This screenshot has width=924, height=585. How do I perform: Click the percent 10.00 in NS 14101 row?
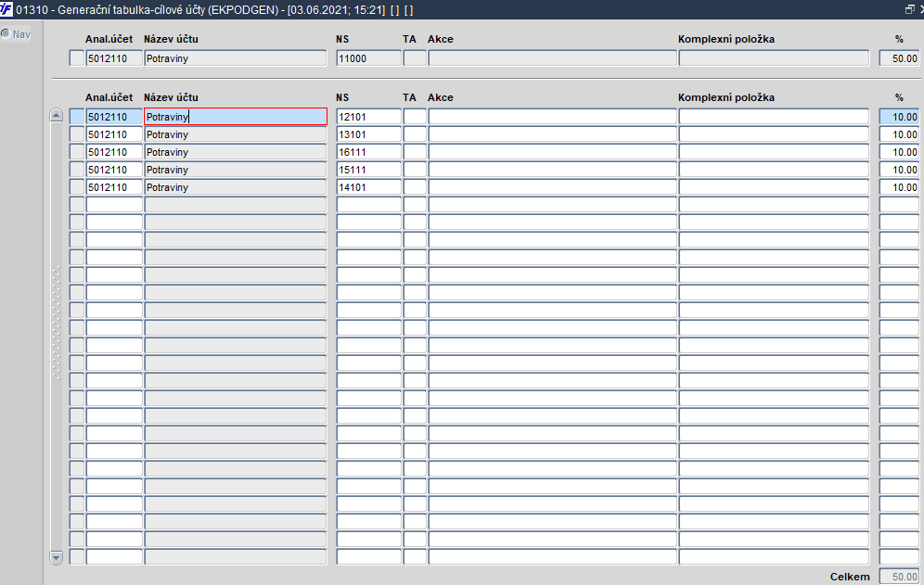899,187
